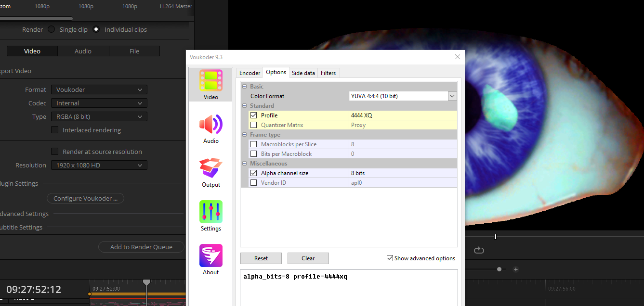Click the loop playback icon
Screen dimensions: 644x306
tap(478, 250)
